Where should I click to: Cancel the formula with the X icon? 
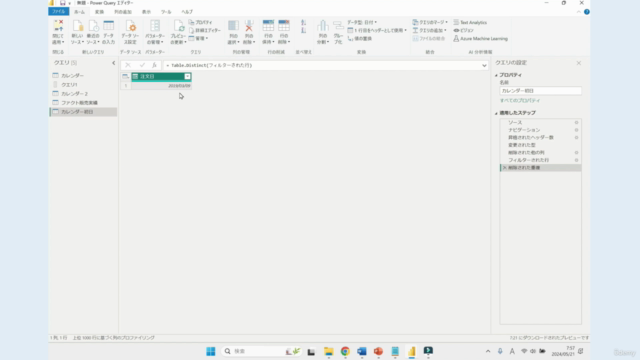[x=128, y=65]
